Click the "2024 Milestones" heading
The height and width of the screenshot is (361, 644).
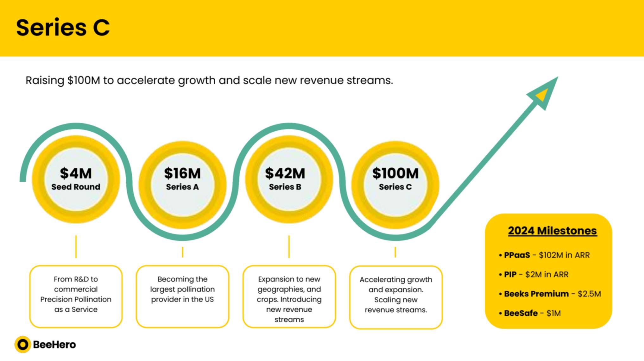tap(552, 231)
